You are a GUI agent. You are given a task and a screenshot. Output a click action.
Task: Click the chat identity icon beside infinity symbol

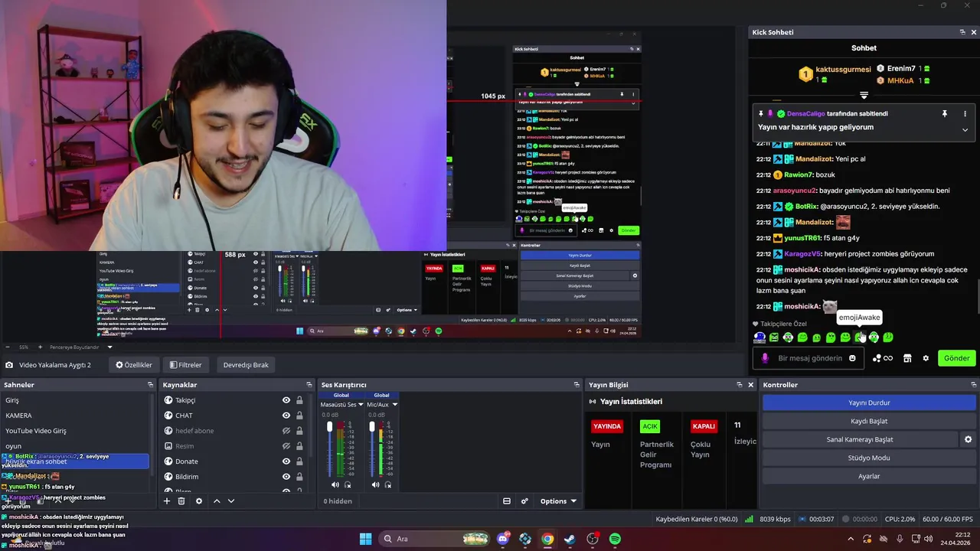(x=877, y=358)
